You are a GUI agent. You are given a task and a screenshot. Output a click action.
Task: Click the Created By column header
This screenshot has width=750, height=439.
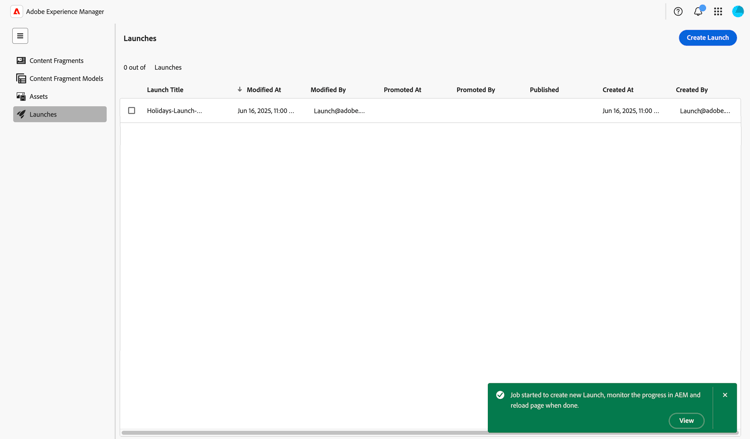click(x=692, y=89)
